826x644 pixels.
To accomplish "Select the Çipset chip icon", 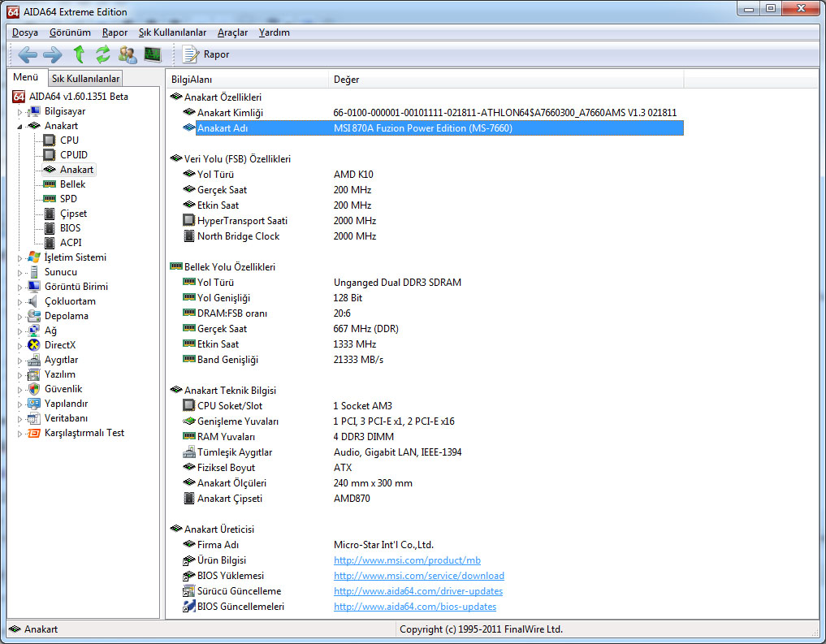I will pyautogui.click(x=50, y=214).
